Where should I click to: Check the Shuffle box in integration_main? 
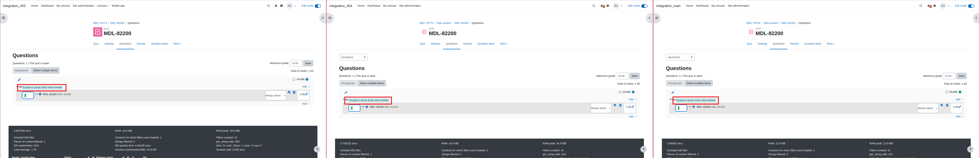[947, 92]
